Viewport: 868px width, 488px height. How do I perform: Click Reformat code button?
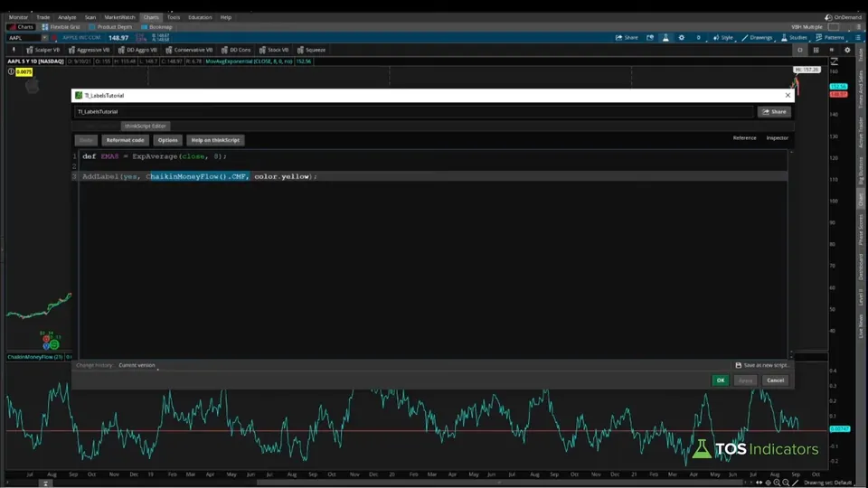[125, 140]
